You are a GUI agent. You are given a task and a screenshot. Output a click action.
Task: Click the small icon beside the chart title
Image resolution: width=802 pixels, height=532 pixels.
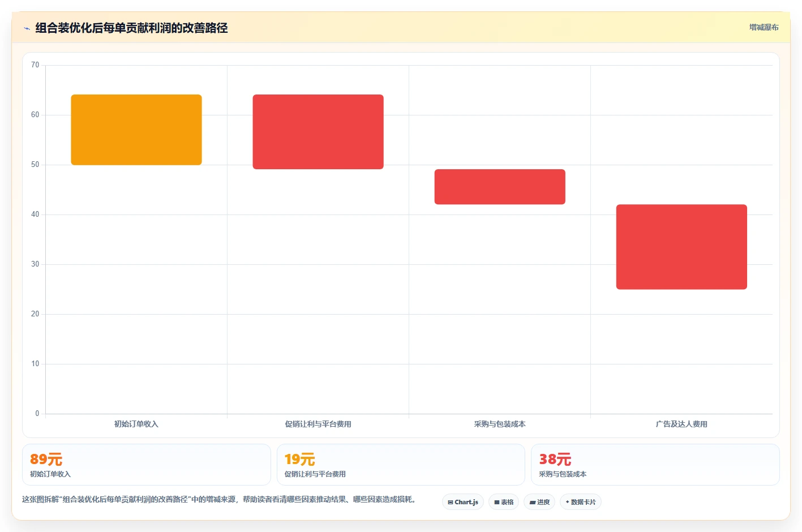pyautogui.click(x=27, y=28)
